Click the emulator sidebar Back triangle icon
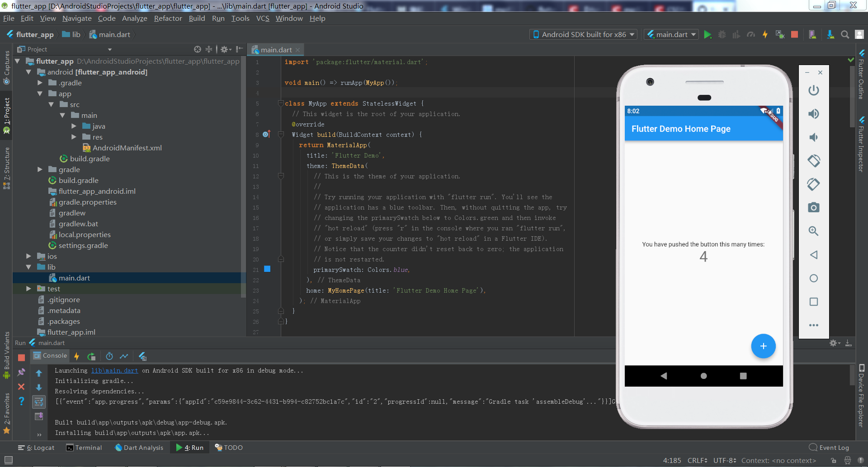This screenshot has width=868, height=467. point(813,255)
